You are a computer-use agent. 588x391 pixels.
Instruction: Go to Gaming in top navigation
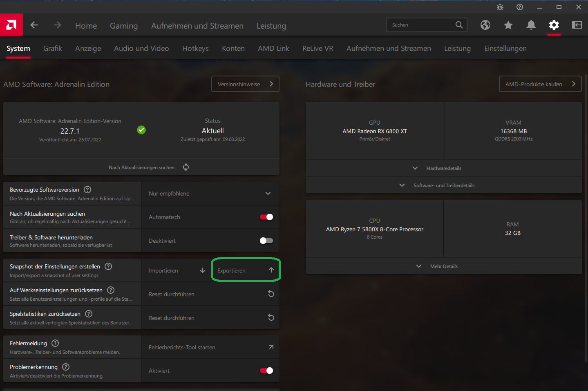pos(124,26)
